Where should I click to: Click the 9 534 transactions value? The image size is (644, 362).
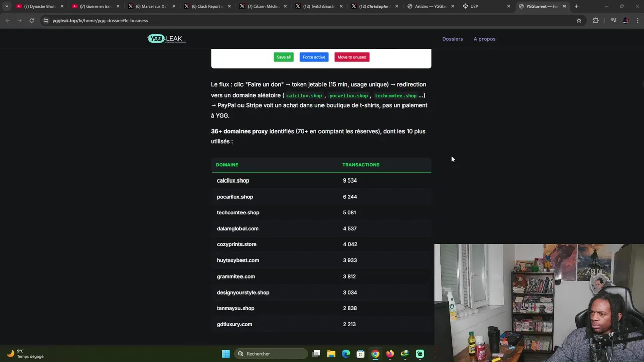coord(350,180)
